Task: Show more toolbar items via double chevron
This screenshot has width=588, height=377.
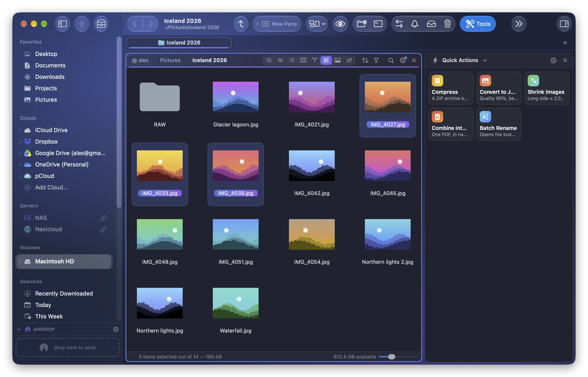Action: click(519, 24)
